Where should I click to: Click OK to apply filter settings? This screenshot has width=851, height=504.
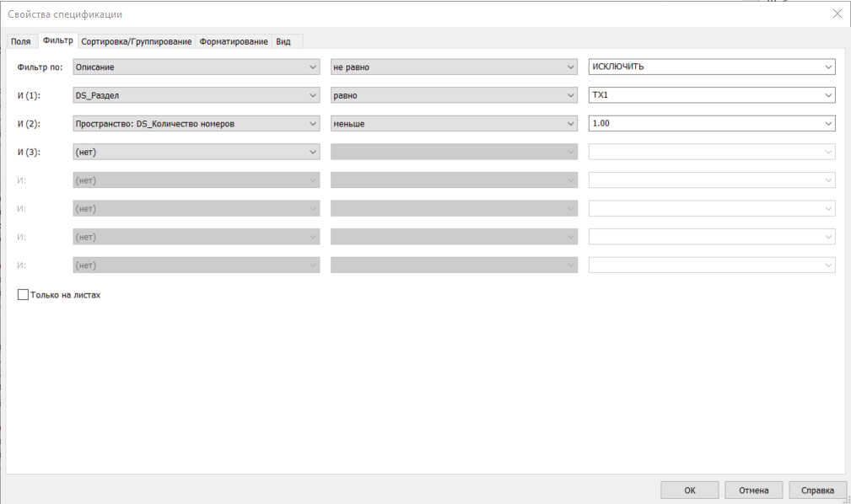click(x=689, y=490)
